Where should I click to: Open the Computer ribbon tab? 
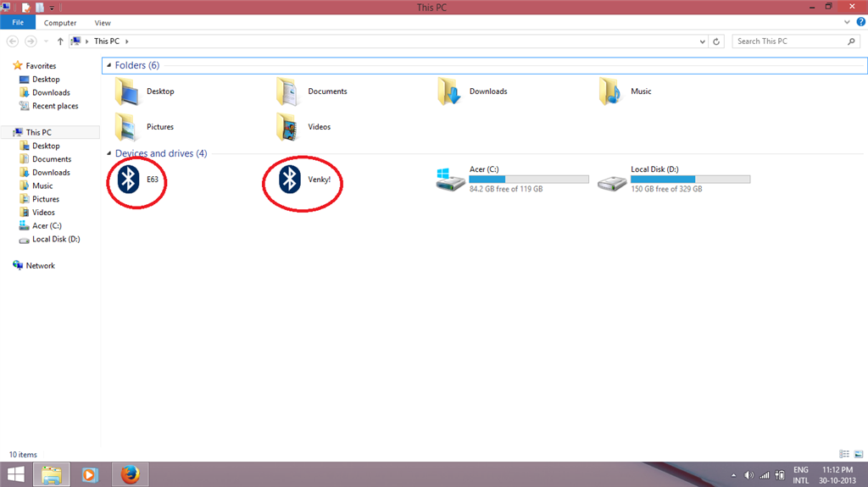pyautogui.click(x=60, y=23)
